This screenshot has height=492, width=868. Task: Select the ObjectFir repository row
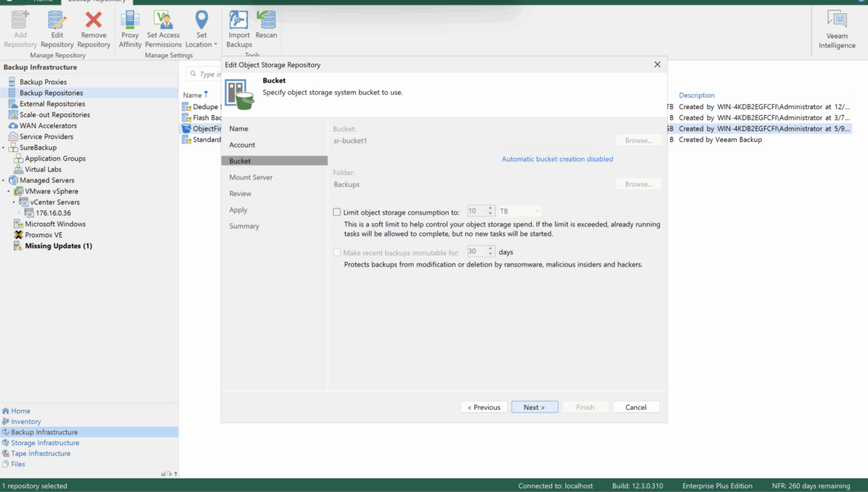click(x=202, y=128)
